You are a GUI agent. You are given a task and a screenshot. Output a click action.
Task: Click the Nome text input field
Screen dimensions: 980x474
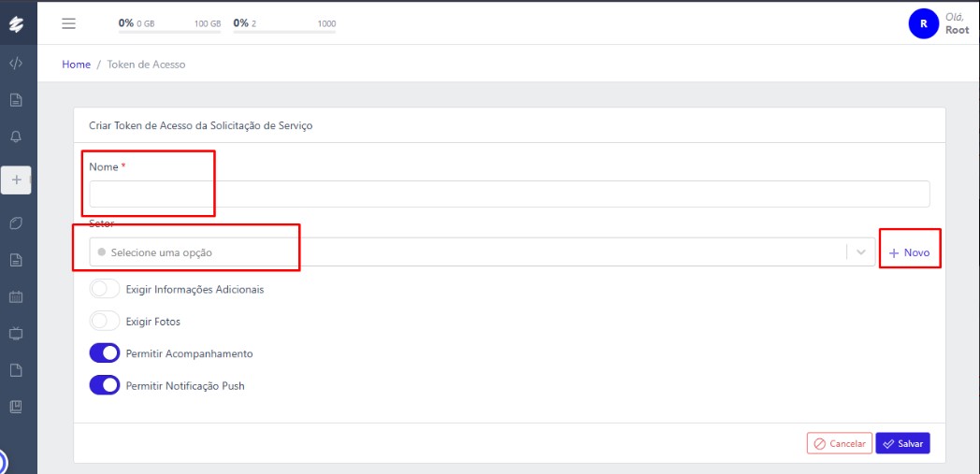[x=510, y=194]
